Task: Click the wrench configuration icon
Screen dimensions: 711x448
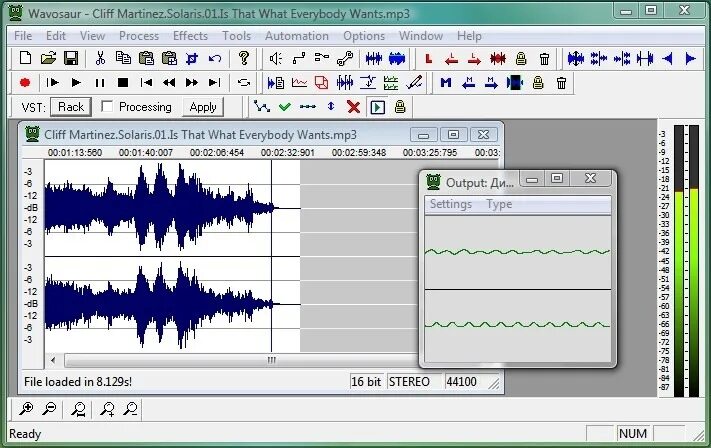Action: [x=345, y=58]
